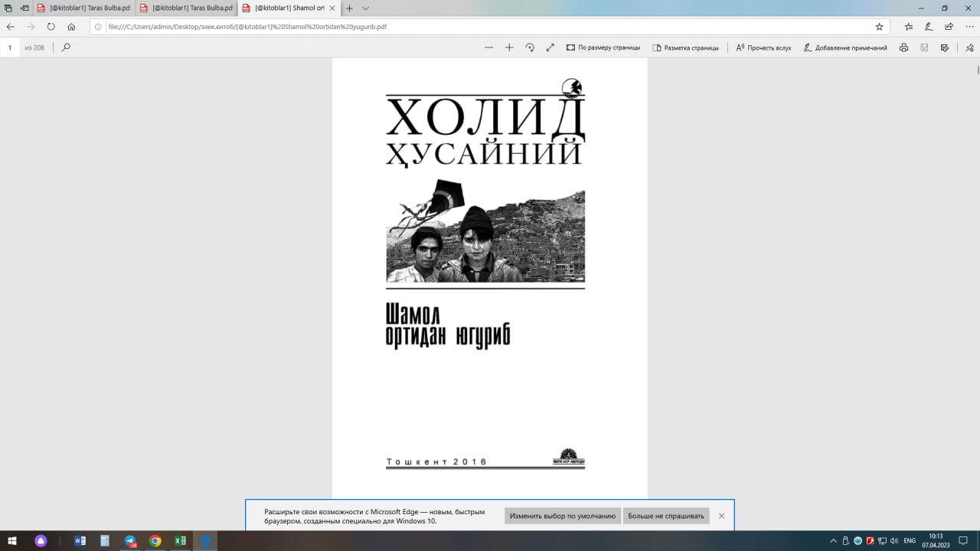Rotate the PDF page
Viewport: 980px width, 551px height.
tap(531, 47)
